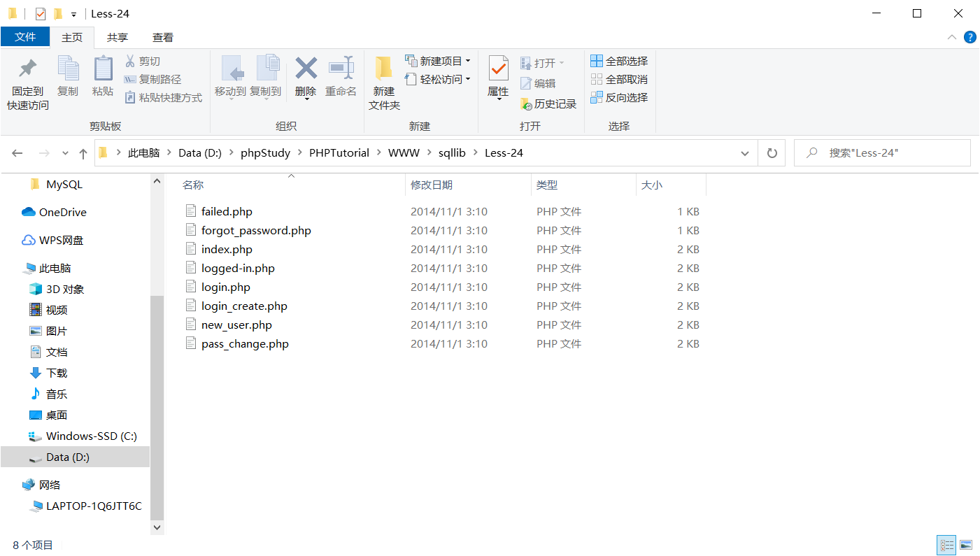Image resolution: width=980 pixels, height=556 pixels.
Task: Switch to large icons view toggle
Action: [x=966, y=545]
